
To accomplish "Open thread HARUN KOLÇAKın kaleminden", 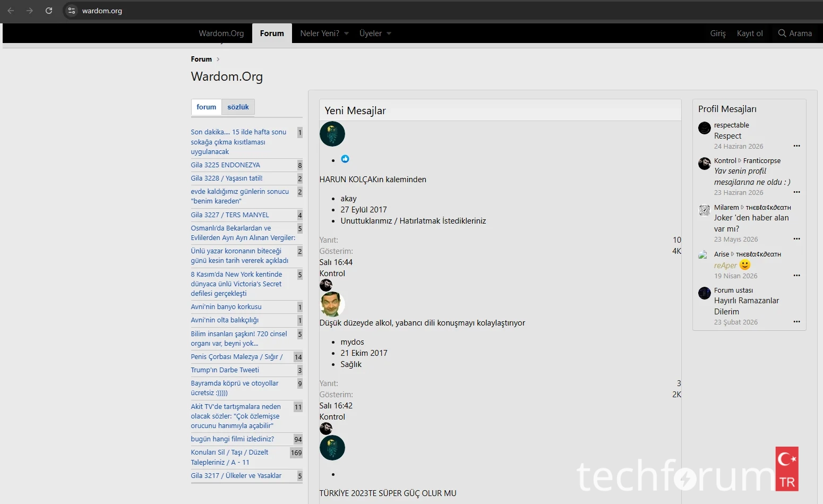I will click(x=373, y=180).
